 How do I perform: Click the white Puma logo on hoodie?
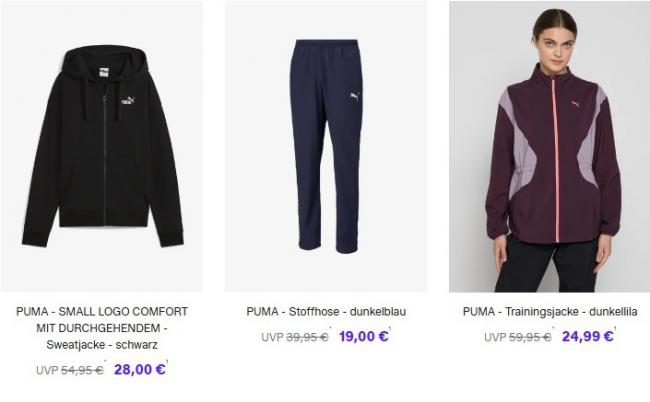click(x=128, y=100)
